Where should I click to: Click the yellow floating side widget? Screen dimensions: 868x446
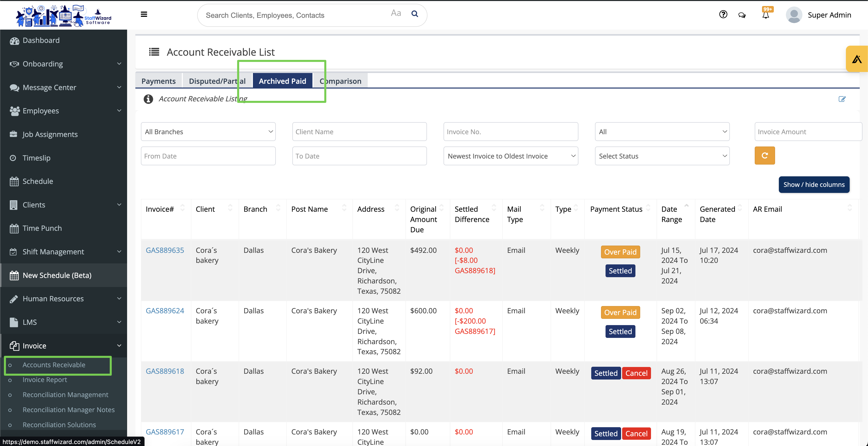coord(856,59)
